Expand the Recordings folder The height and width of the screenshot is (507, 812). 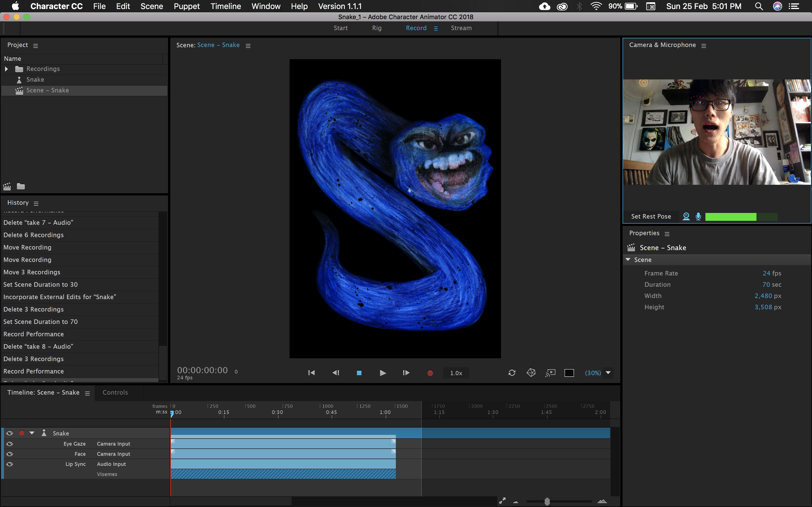tap(6, 69)
